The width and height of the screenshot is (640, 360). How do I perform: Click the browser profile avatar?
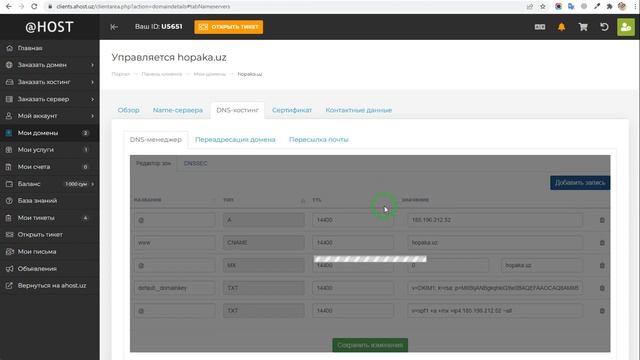click(622, 7)
